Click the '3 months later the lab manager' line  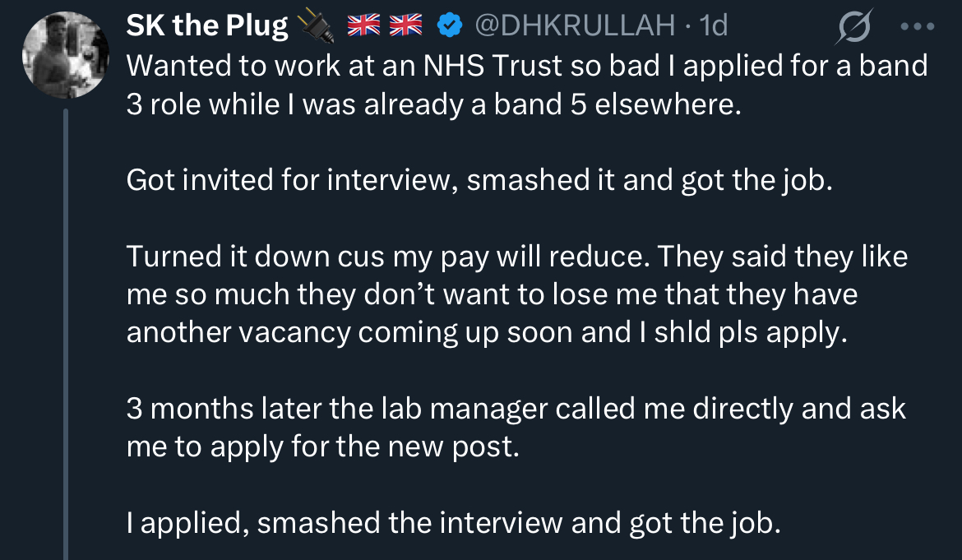click(x=516, y=409)
